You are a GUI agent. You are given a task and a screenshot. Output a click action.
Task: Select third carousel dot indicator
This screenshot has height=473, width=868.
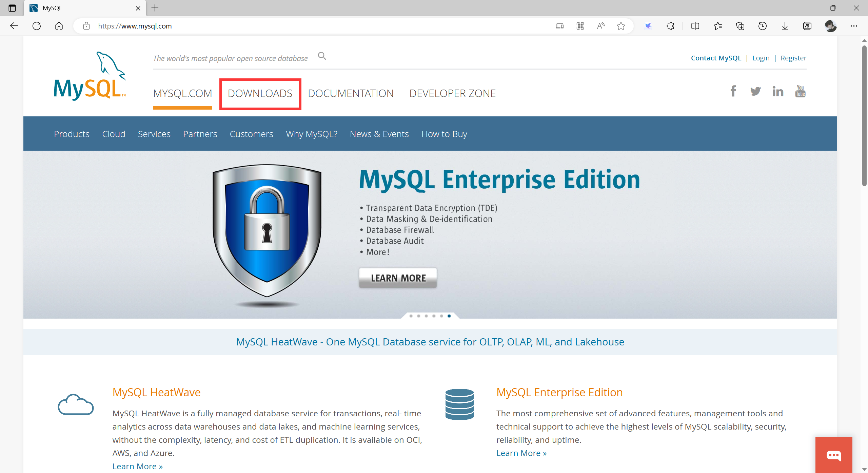pyautogui.click(x=426, y=316)
